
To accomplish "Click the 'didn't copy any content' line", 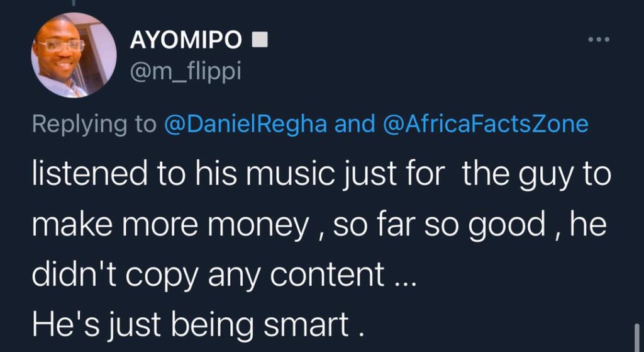I will tap(224, 275).
